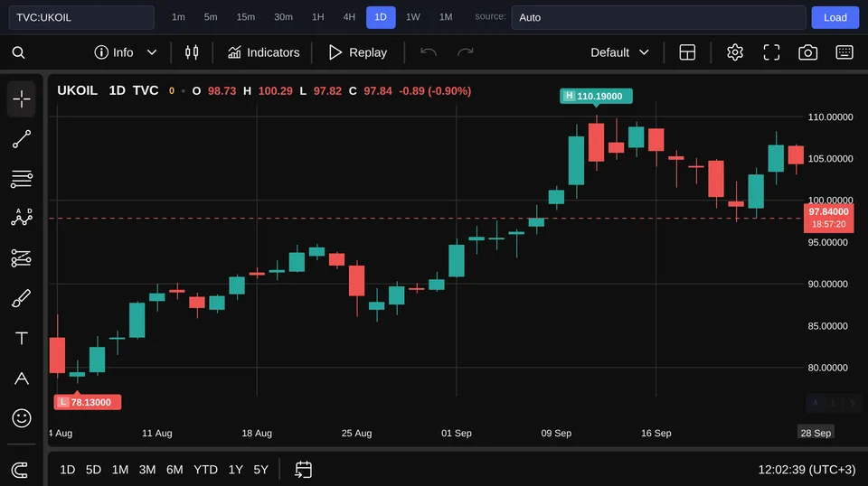Screen dimensions: 868x486
Task: Open chart settings gear
Action: tap(734, 52)
